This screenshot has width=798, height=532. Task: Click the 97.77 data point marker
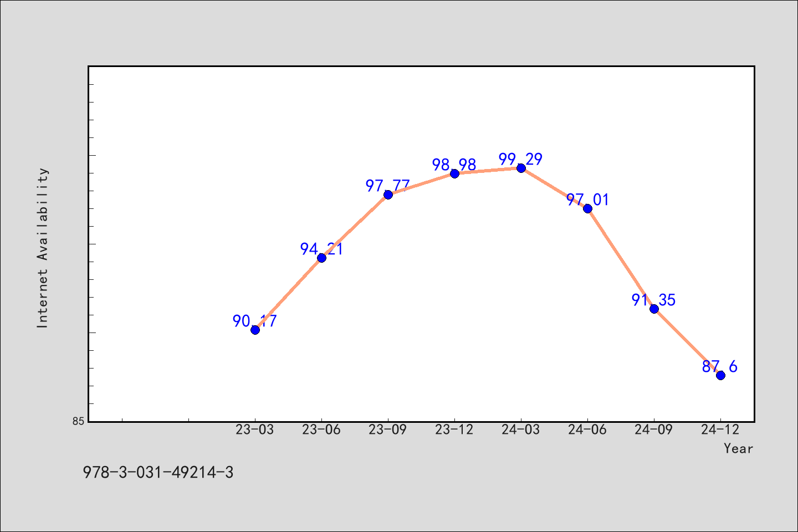(x=388, y=195)
